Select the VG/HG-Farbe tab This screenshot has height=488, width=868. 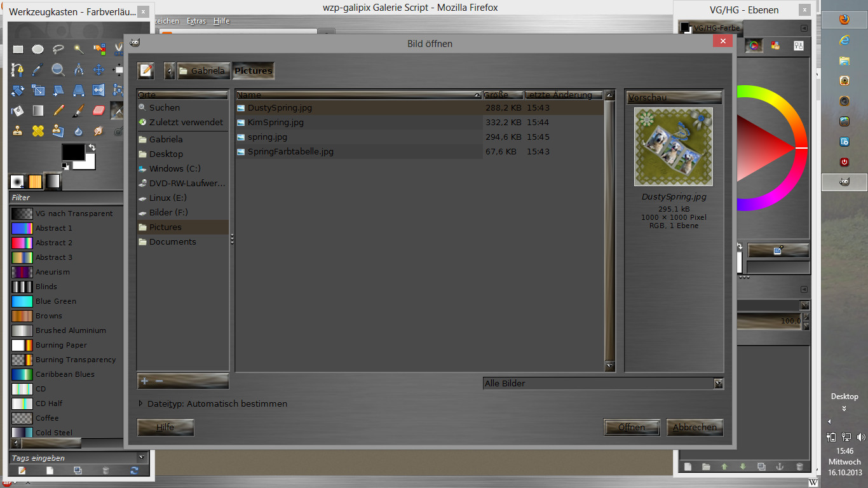710,28
